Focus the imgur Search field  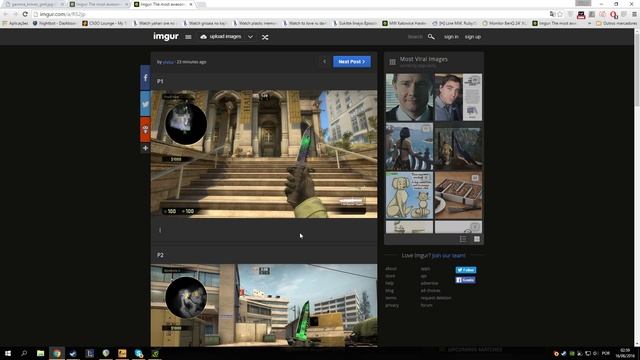click(x=415, y=37)
